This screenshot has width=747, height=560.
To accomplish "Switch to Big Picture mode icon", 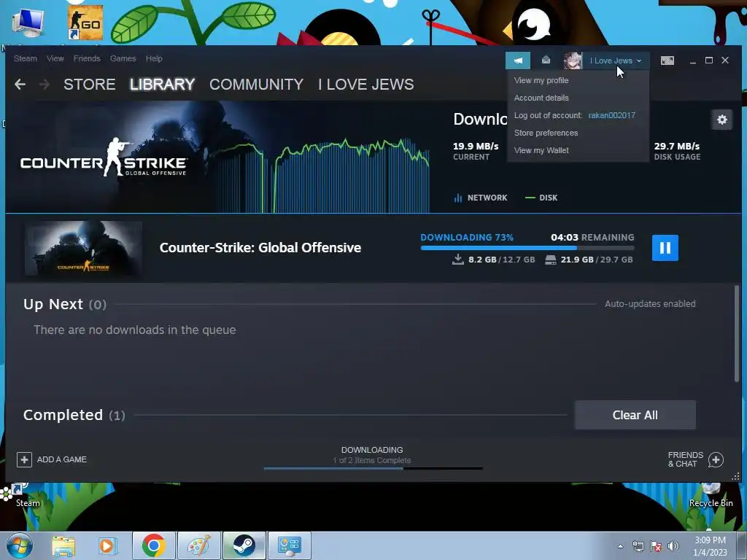I will pyautogui.click(x=667, y=61).
